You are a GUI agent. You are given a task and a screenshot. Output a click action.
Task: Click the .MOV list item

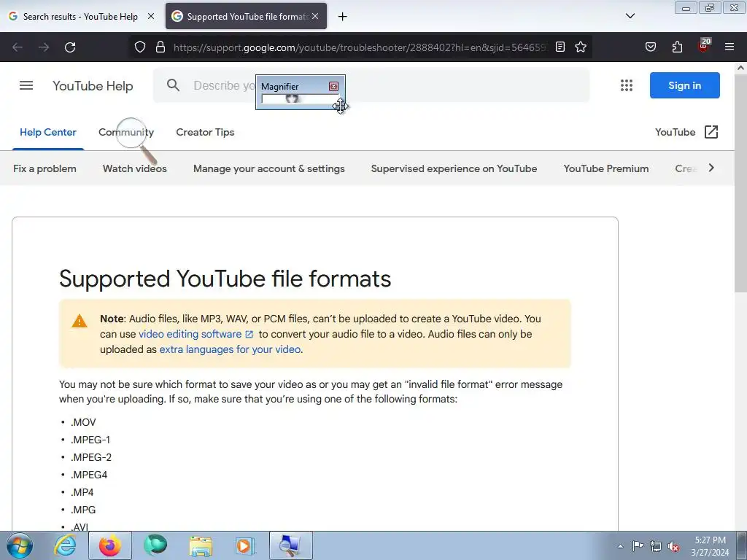pos(83,422)
